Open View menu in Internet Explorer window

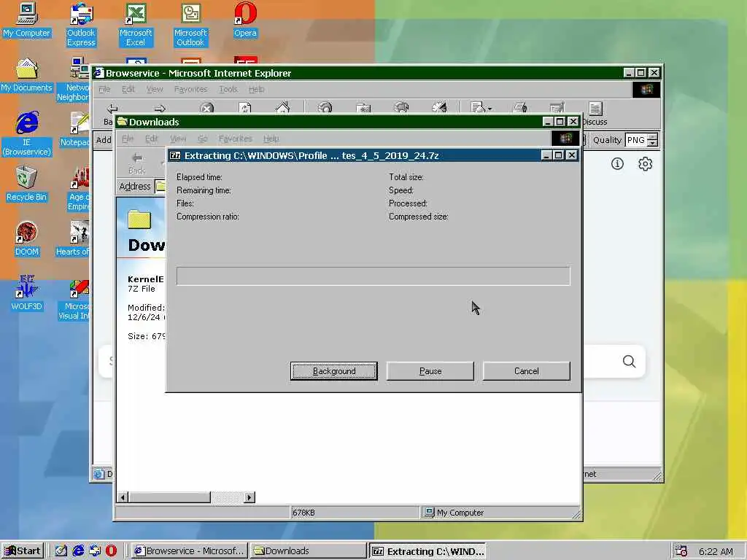pyautogui.click(x=155, y=89)
